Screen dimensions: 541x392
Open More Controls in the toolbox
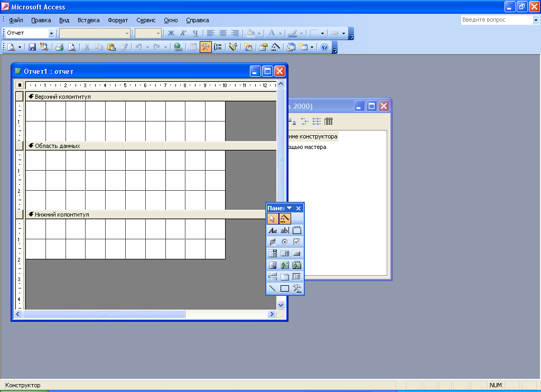[297, 288]
